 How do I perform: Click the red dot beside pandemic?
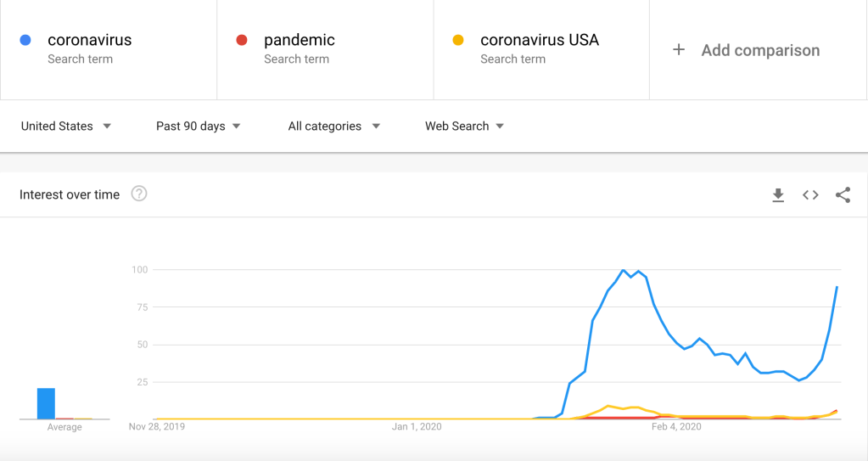point(242,40)
